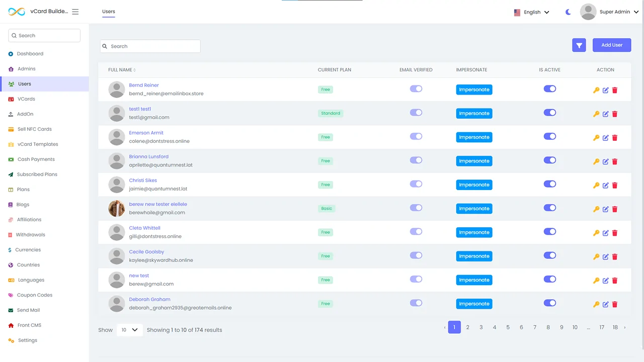Viewport: 644px width, 362px height.
Task: Open the English language dropdown
Action: point(532,12)
